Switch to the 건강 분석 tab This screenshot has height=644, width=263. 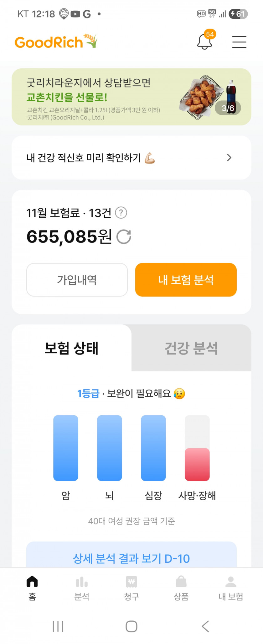(191, 348)
